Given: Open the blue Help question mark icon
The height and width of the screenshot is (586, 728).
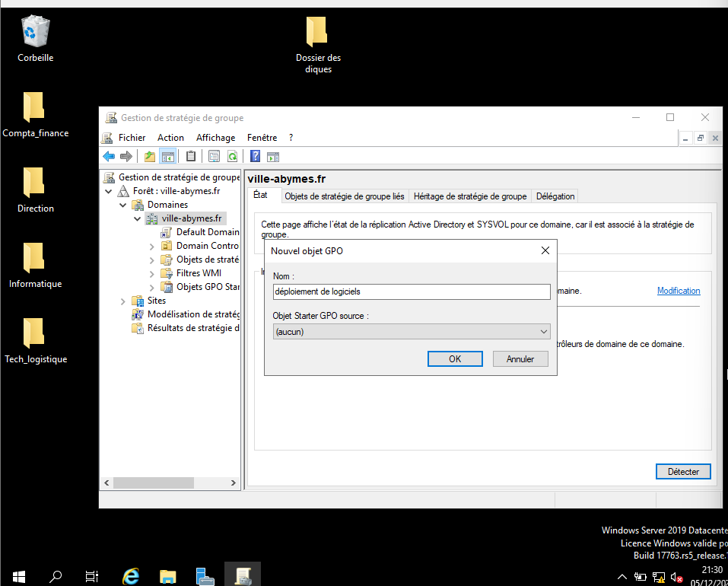Looking at the screenshot, I should 256,156.
